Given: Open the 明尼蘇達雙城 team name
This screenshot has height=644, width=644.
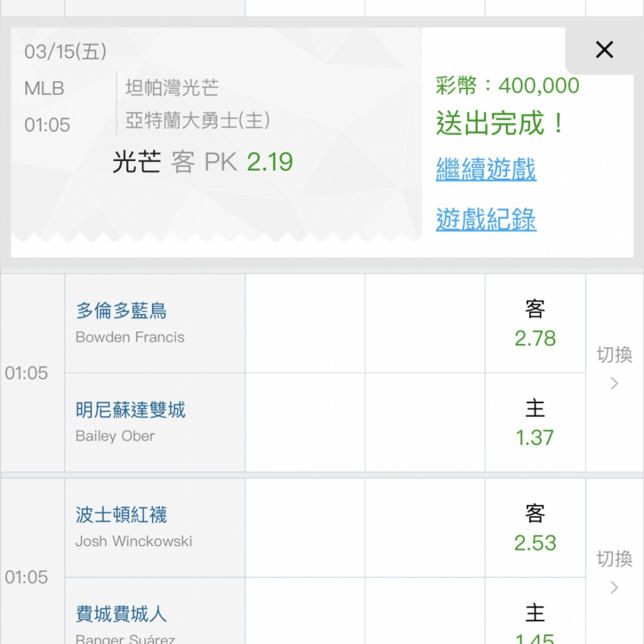Looking at the screenshot, I should [x=130, y=410].
